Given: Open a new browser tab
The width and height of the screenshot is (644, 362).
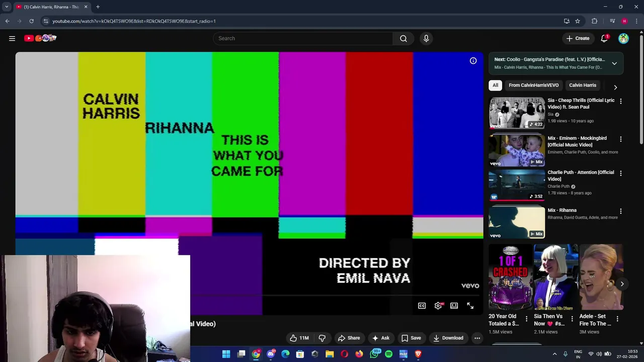Looking at the screenshot, I should click(98, 7).
